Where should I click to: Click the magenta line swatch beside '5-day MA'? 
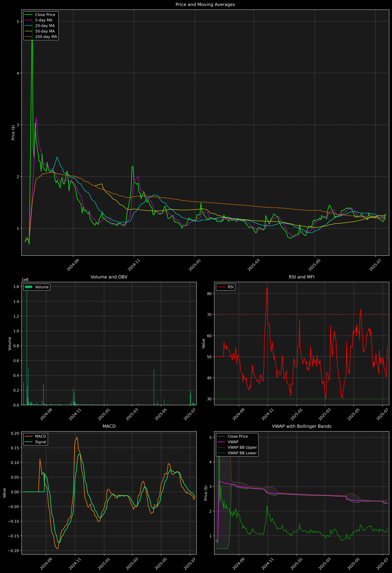[29, 20]
